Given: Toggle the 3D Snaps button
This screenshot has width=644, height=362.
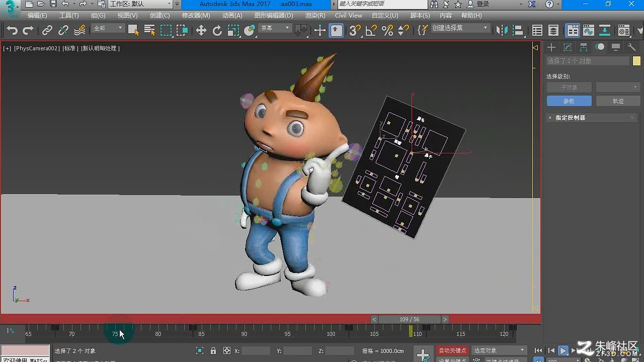Looking at the screenshot, I should (x=355, y=31).
